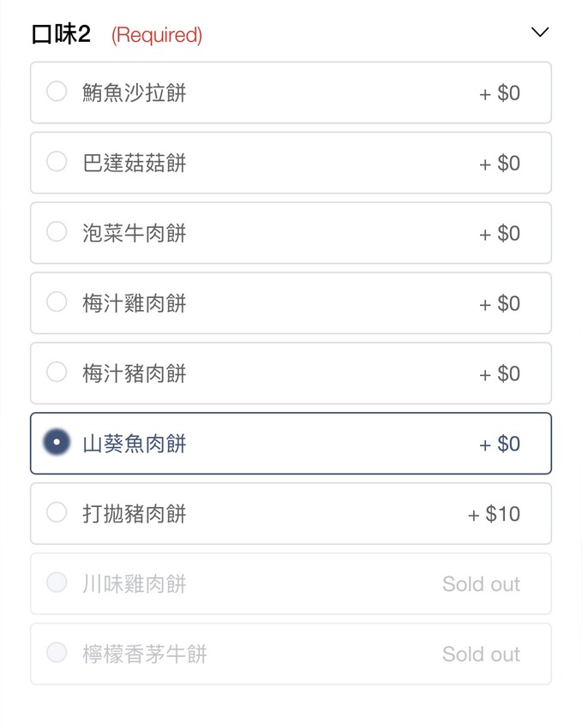Select the 鮪魚沙拉餅 radio button
Screen dimensions: 582x728
tap(57, 92)
